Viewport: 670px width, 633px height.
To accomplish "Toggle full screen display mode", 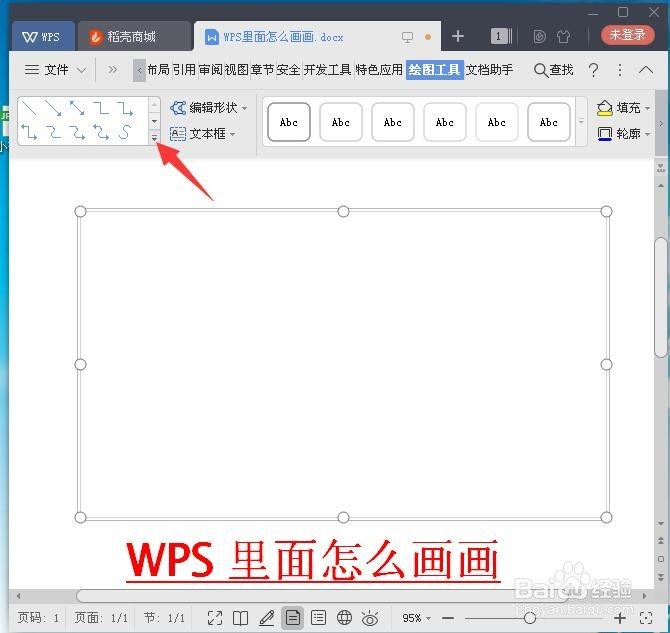I will (215, 618).
